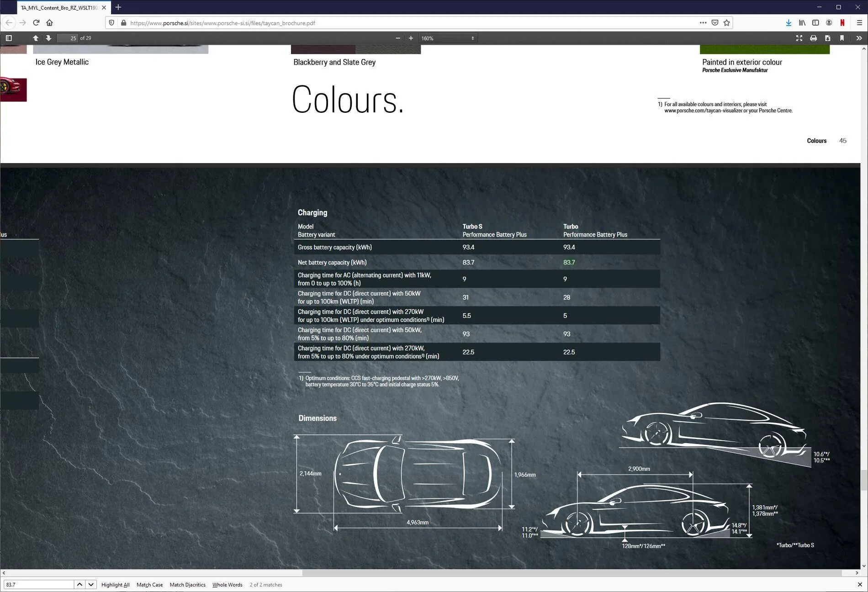Click the page number input field
868x592 pixels.
(x=67, y=38)
